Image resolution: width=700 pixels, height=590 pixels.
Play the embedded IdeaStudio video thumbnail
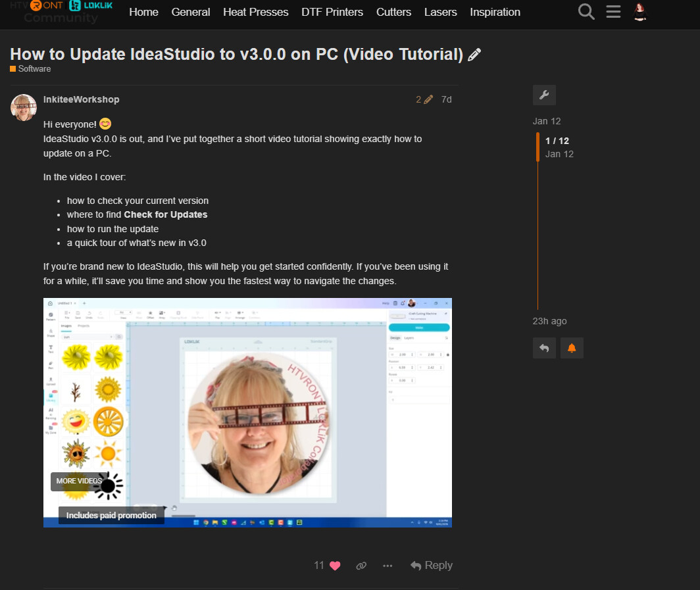[x=247, y=412]
